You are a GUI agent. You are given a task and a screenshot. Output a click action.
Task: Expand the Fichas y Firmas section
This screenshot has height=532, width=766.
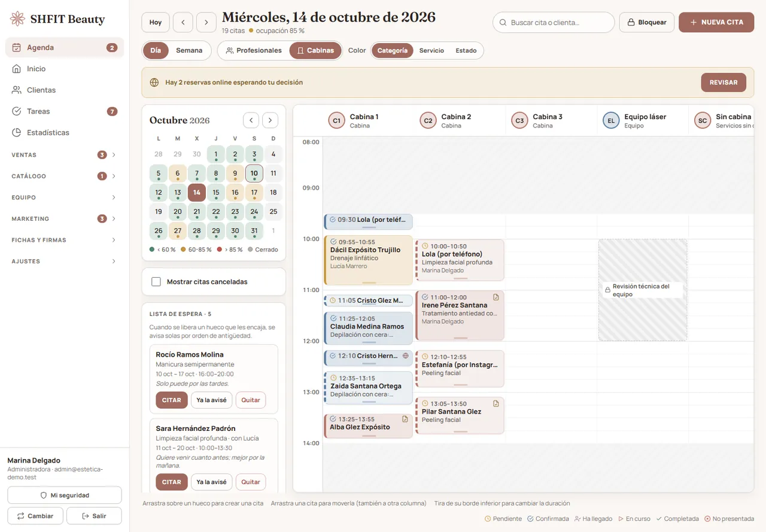click(65, 240)
